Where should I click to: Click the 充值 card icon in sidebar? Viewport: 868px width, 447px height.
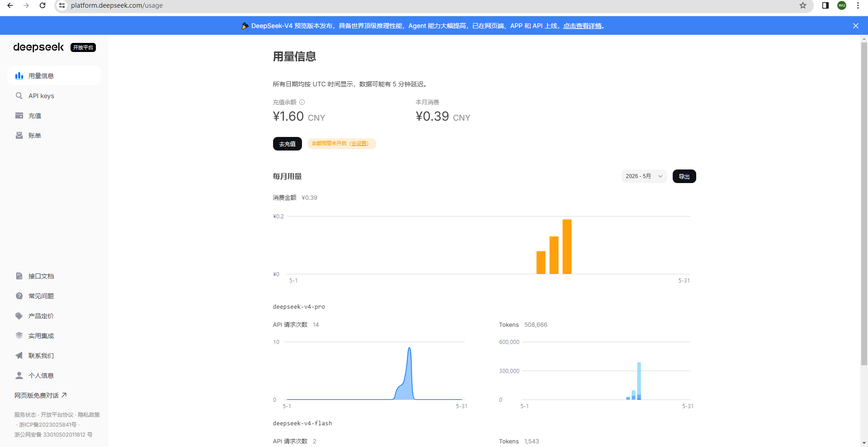pos(19,115)
